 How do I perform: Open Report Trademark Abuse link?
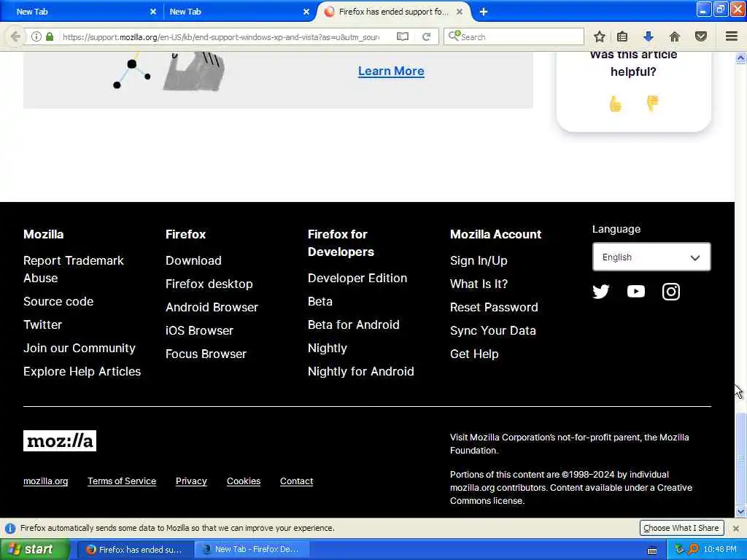pyautogui.click(x=74, y=270)
